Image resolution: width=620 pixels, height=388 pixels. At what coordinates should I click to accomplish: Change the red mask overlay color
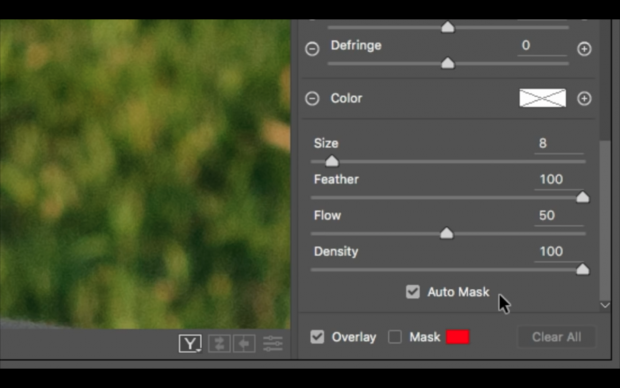457,337
